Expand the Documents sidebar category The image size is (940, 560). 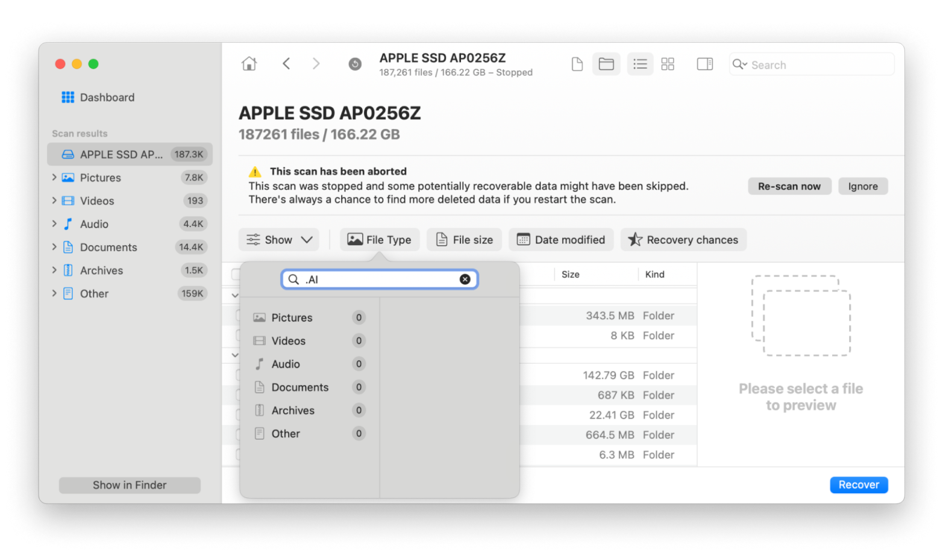coord(54,247)
